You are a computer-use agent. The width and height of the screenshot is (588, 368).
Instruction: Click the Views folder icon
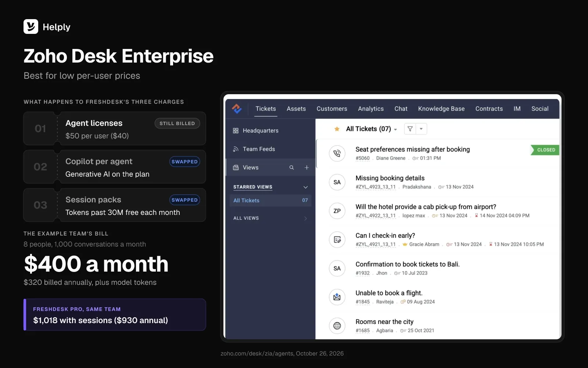pyautogui.click(x=236, y=167)
